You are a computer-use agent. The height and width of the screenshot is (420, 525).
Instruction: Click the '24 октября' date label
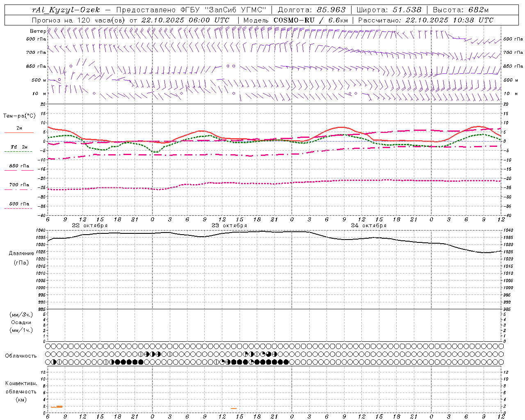[x=369, y=226]
